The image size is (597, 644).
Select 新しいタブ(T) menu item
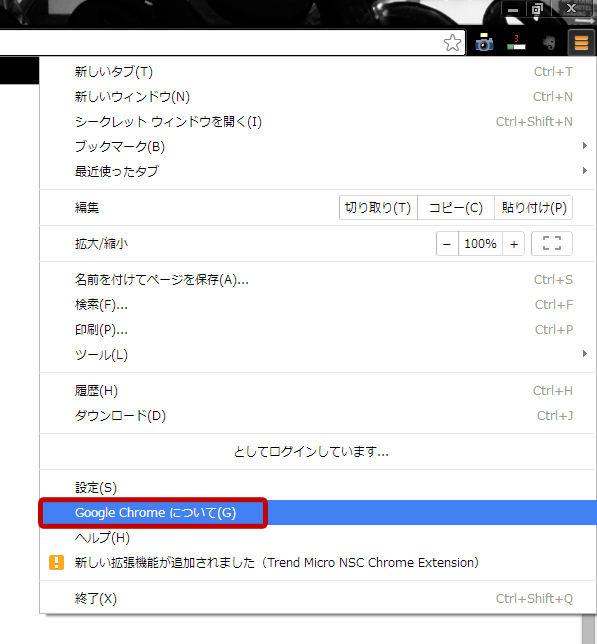pyautogui.click(x=318, y=72)
